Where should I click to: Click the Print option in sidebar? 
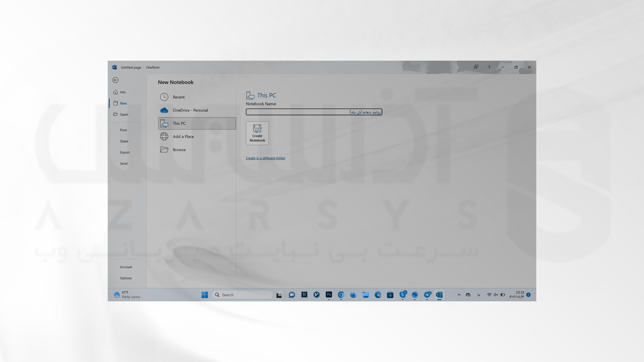coord(123,130)
